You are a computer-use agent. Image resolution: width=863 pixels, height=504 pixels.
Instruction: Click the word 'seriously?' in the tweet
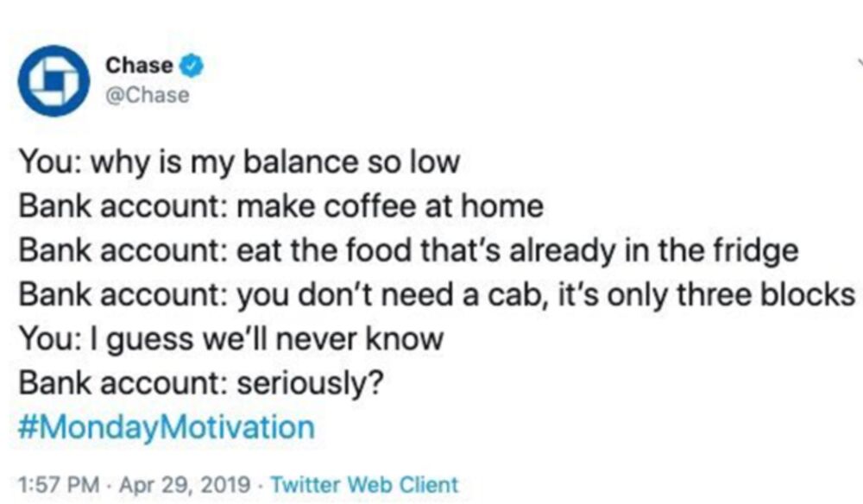[x=310, y=383]
